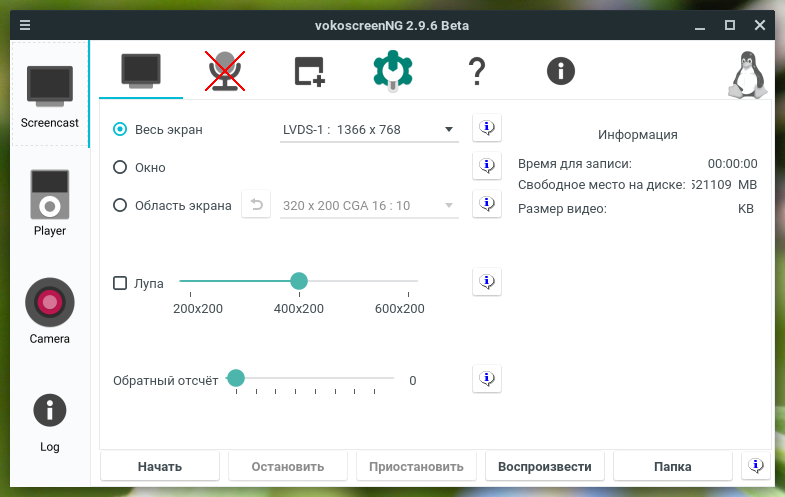Maximize the vokoscreenNG window

tap(730, 25)
